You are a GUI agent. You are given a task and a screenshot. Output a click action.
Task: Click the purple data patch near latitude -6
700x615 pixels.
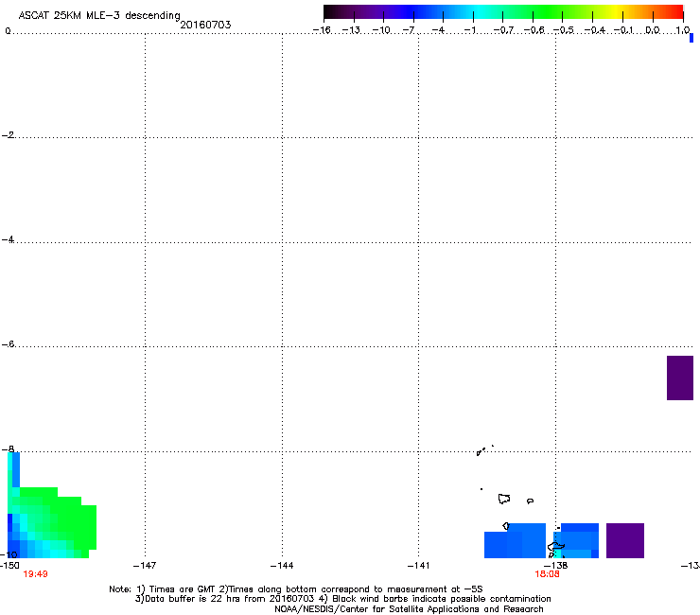click(680, 378)
